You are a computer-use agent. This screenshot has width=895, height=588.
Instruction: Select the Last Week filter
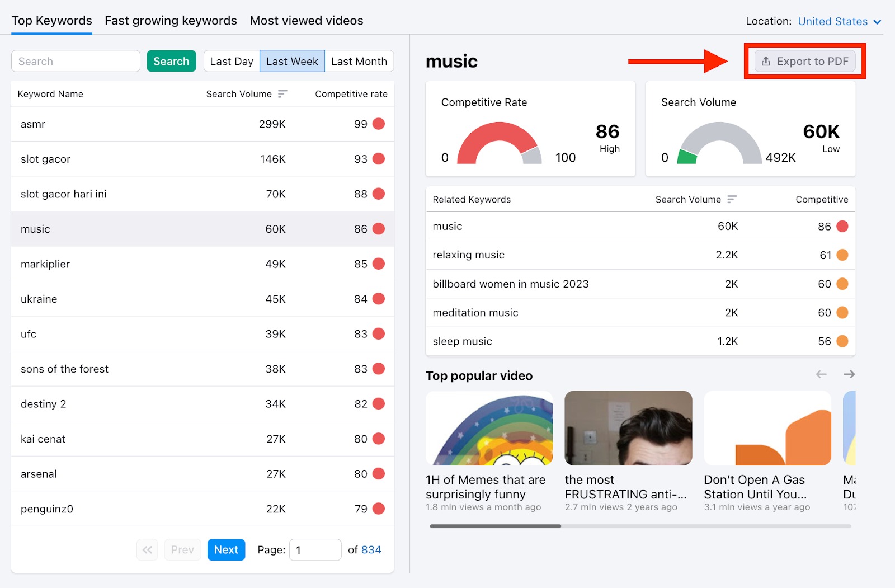pyautogui.click(x=292, y=61)
